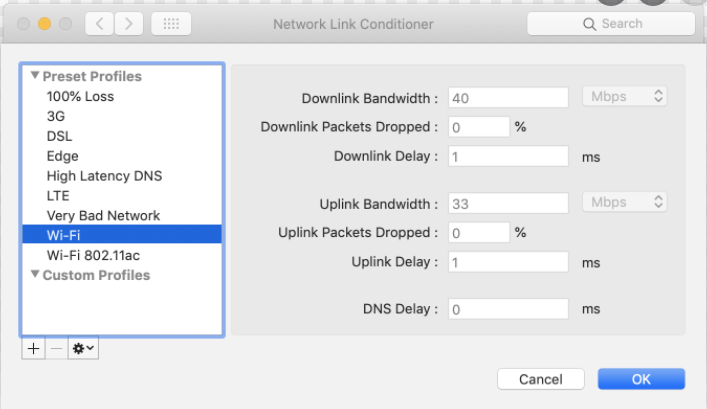Click the OK button
The width and height of the screenshot is (707, 409).
[641, 379]
